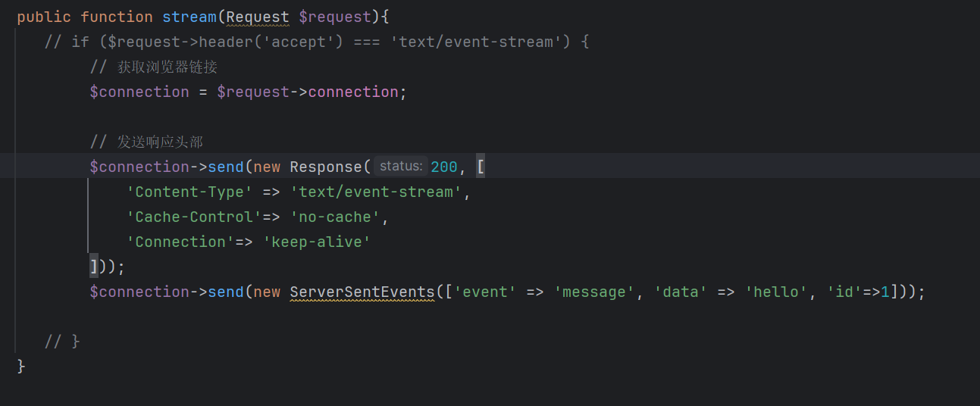The height and width of the screenshot is (406, 980).
Task: Click the highlighted opening bracket after 200
Action: (481, 167)
